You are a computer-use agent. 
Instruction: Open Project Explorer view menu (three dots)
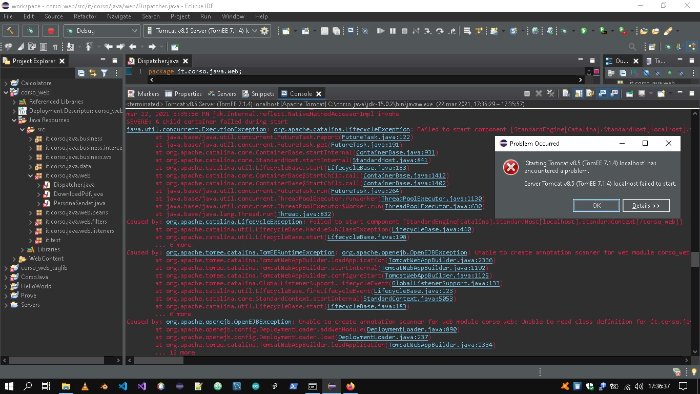point(116,73)
